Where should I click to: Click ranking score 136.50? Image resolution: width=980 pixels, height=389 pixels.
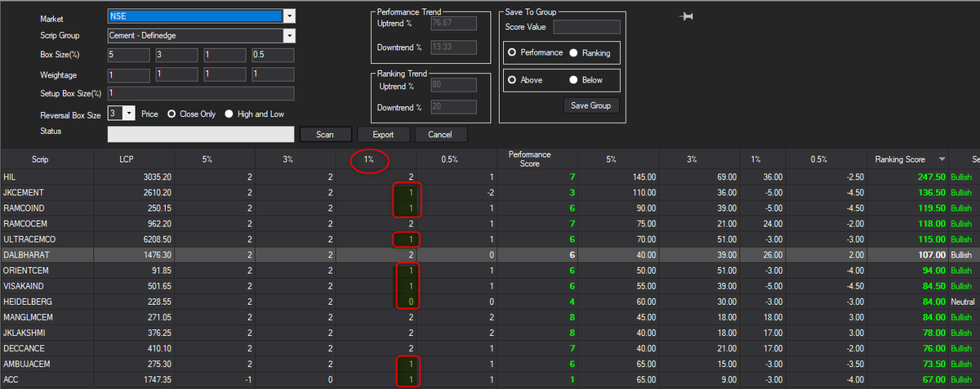pyautogui.click(x=931, y=192)
